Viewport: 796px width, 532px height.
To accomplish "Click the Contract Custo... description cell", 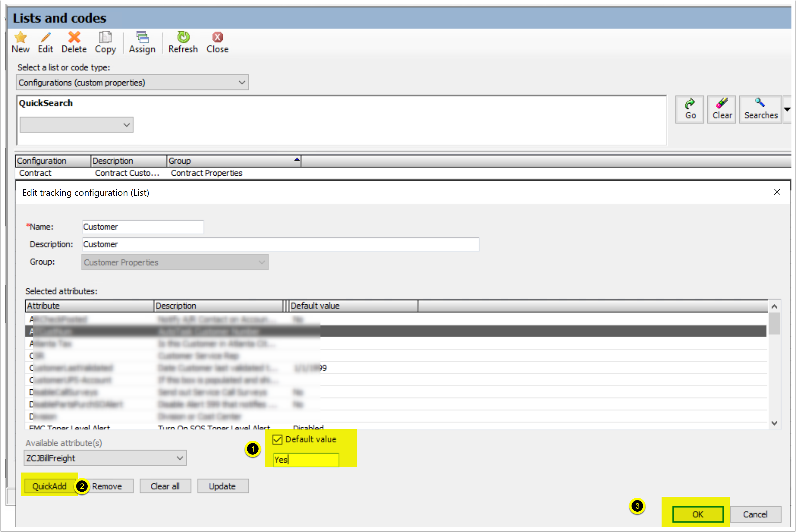I will click(127, 173).
